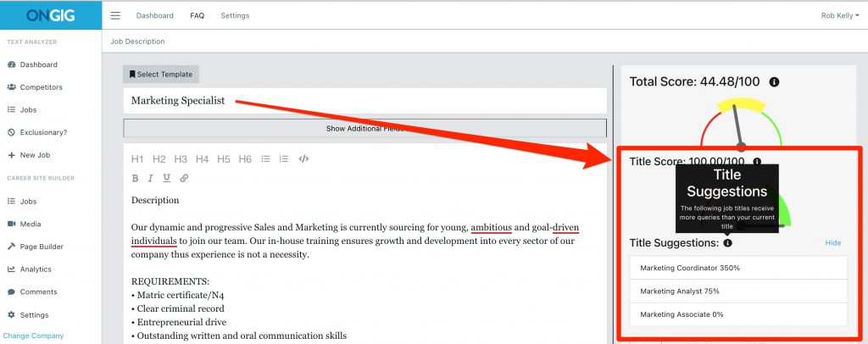This screenshot has height=344, width=868.
Task: Click the Change Company link
Action: click(x=33, y=336)
